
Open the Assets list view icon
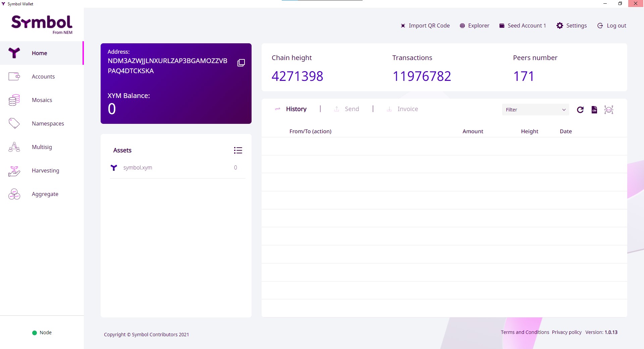tap(238, 150)
